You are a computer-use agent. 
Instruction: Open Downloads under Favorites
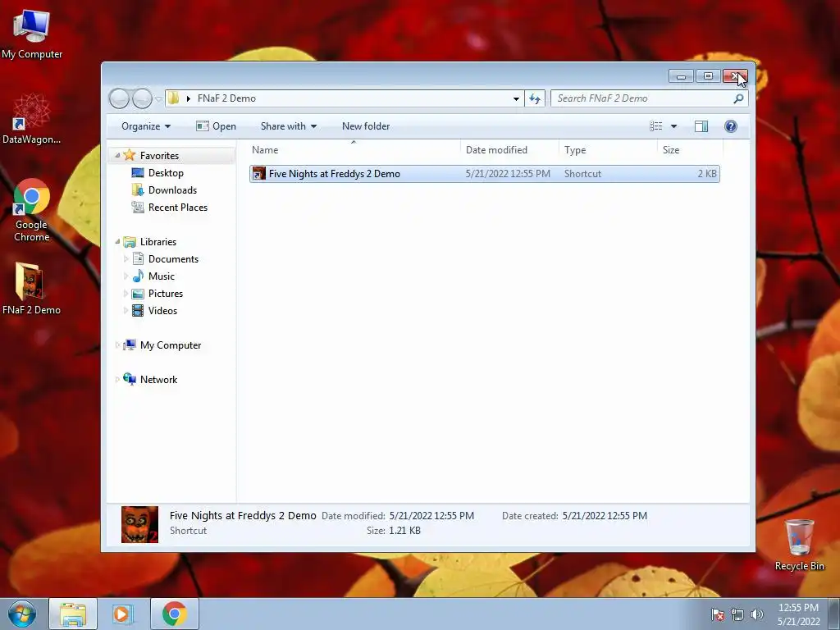coord(172,190)
